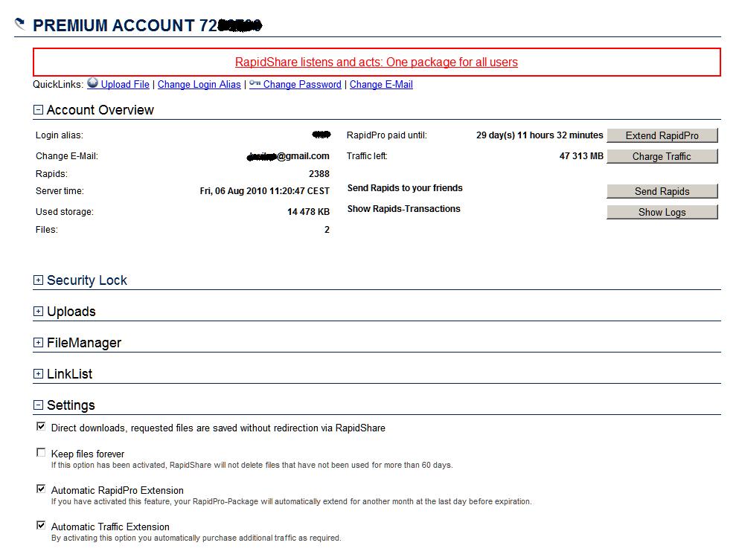742x560 pixels.
Task: Click the logo icon beside Premium Account heading
Action: click(20, 24)
